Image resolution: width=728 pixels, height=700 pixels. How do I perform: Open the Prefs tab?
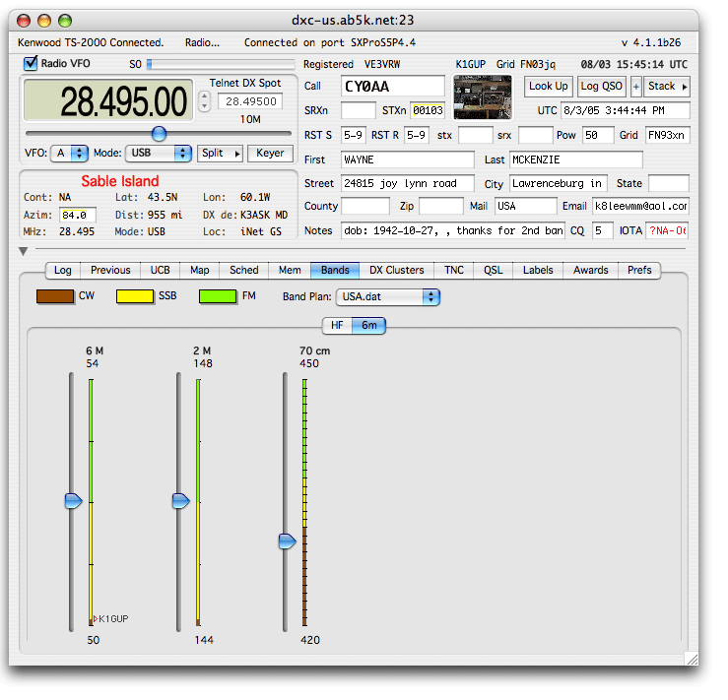[639, 270]
